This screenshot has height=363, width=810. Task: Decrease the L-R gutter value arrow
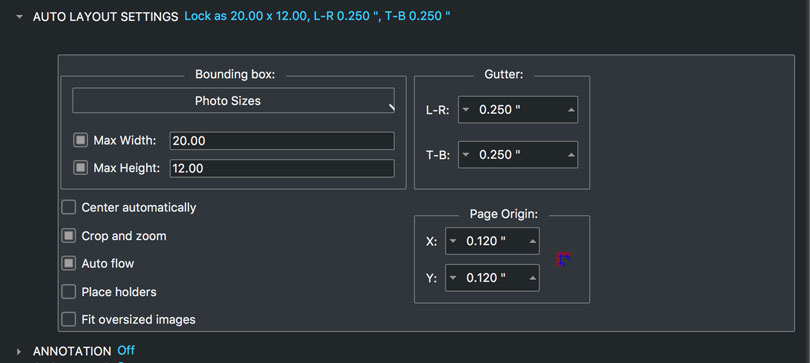tap(466, 110)
